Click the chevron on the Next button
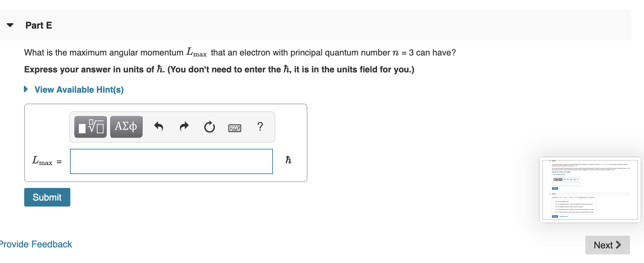 (x=618, y=245)
